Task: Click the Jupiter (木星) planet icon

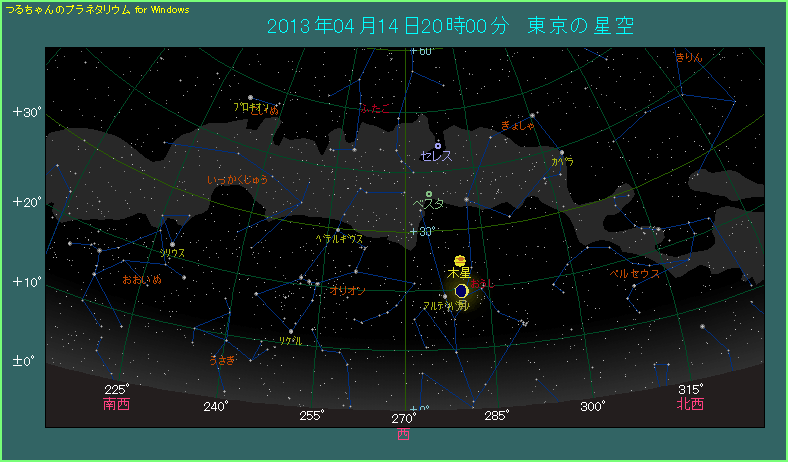Action: (x=459, y=261)
